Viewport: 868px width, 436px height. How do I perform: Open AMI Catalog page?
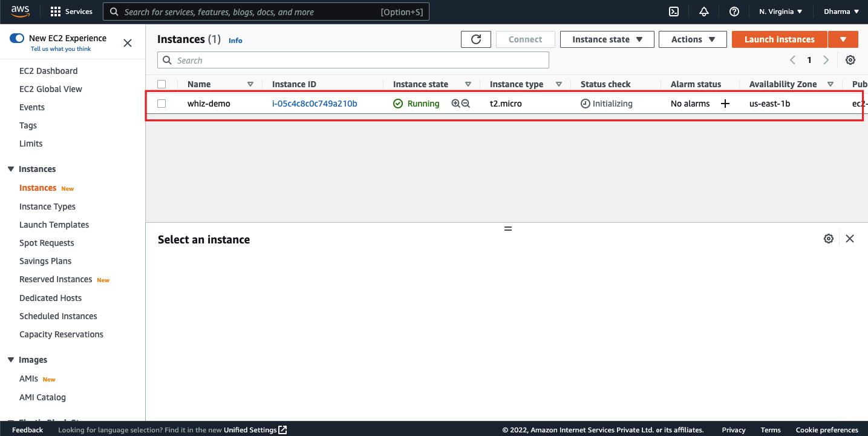point(42,397)
